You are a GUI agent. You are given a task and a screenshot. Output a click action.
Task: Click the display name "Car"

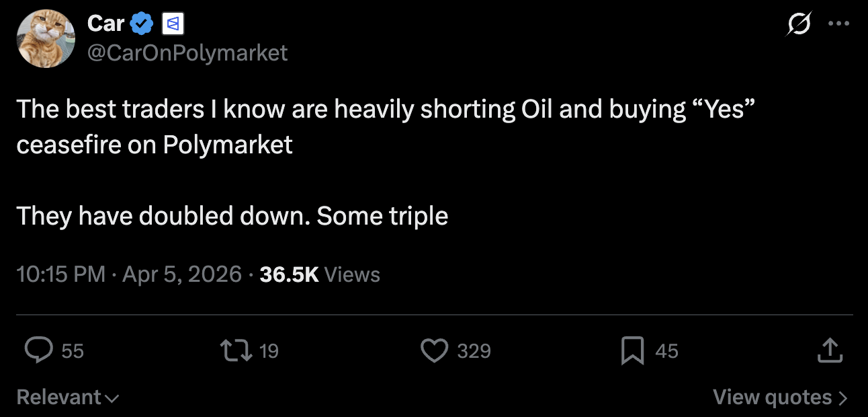click(x=105, y=24)
